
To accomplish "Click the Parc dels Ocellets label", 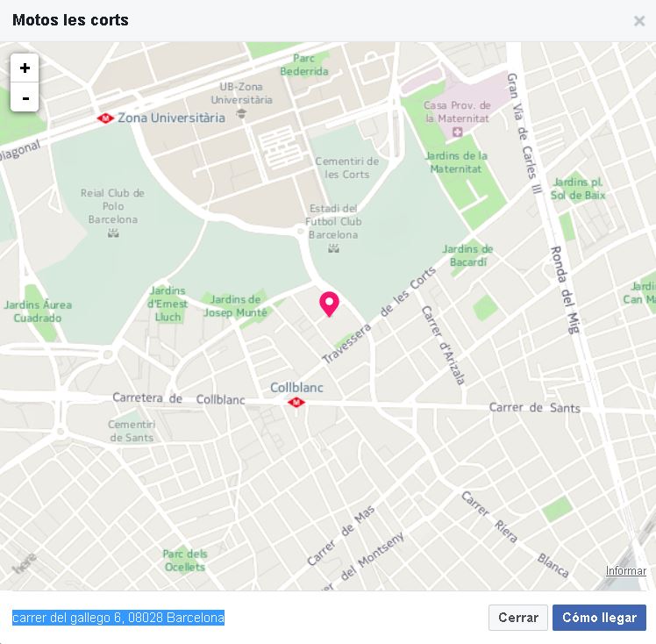I will pyautogui.click(x=185, y=561).
